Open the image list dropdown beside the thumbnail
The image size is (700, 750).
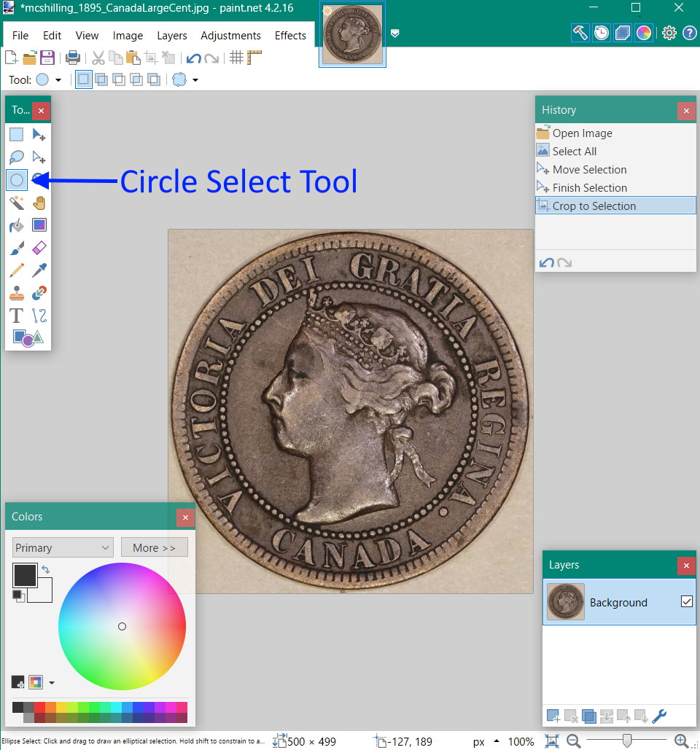[x=394, y=33]
